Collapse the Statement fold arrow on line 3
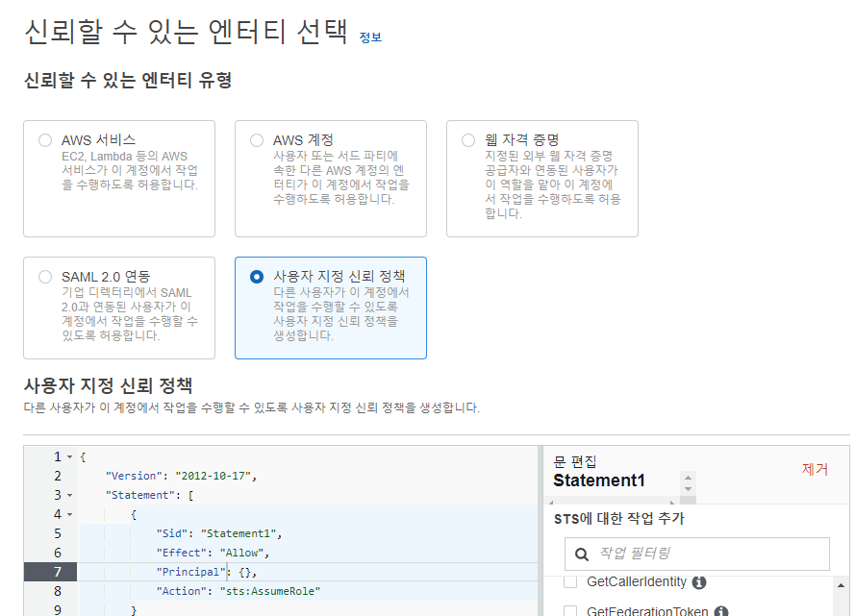Screen dimensions: 855x616 [70, 495]
